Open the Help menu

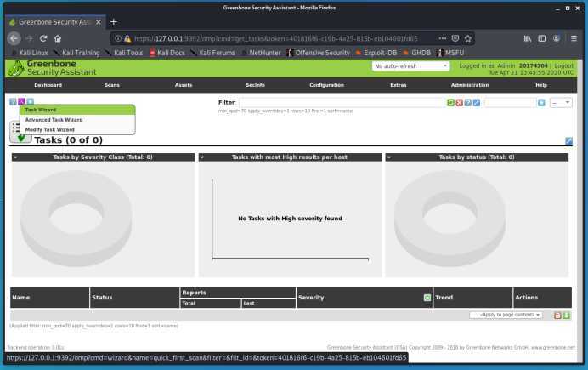click(x=541, y=85)
